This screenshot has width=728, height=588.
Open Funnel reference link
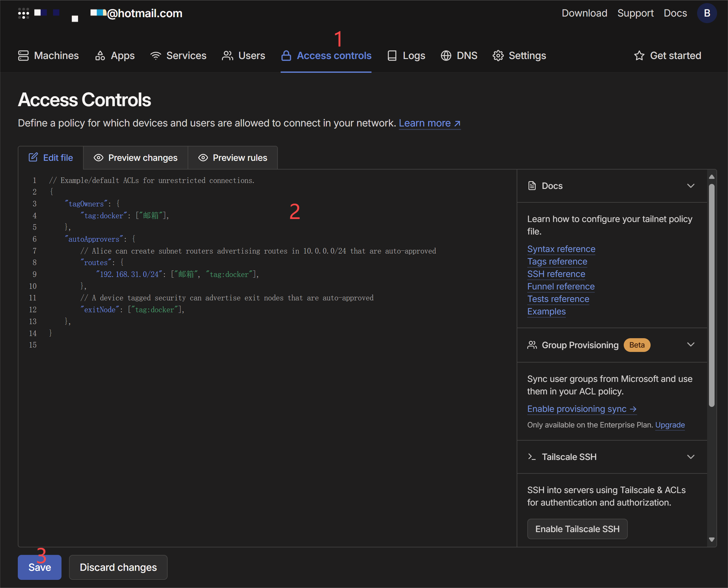pos(561,287)
